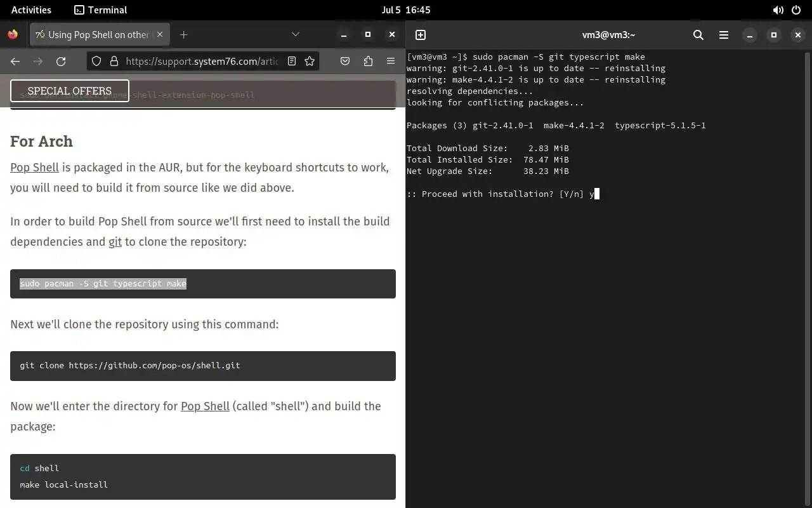Click the resolving dependencies line in terminal
The image size is (812, 508).
click(470, 91)
